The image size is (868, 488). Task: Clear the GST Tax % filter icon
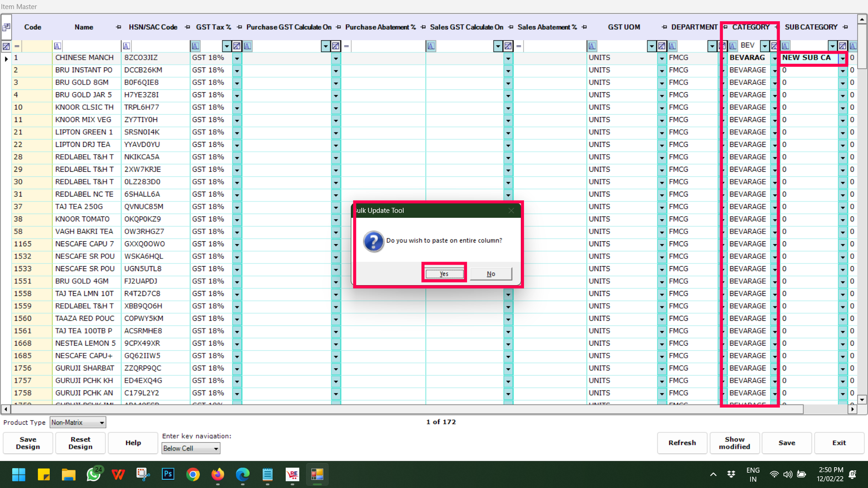pyautogui.click(x=237, y=46)
